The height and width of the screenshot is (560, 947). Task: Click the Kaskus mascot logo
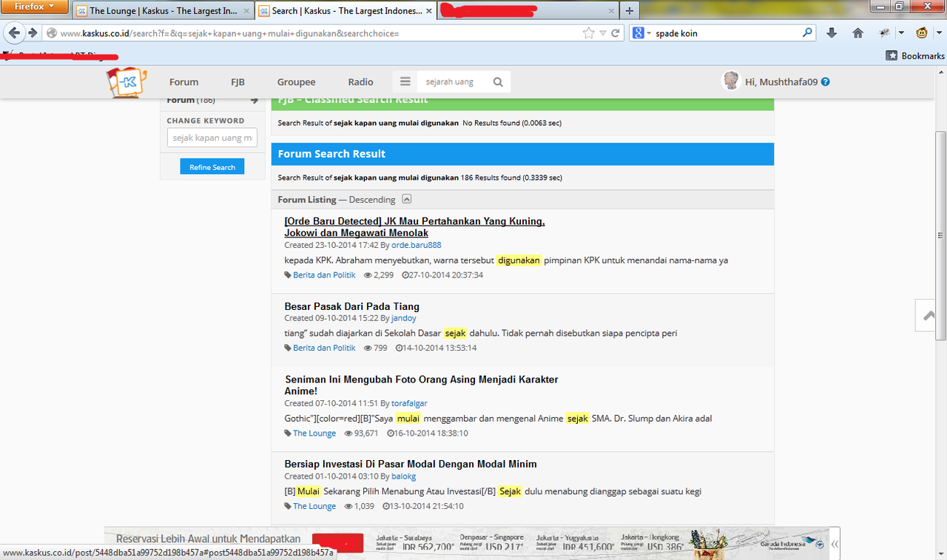point(127,81)
